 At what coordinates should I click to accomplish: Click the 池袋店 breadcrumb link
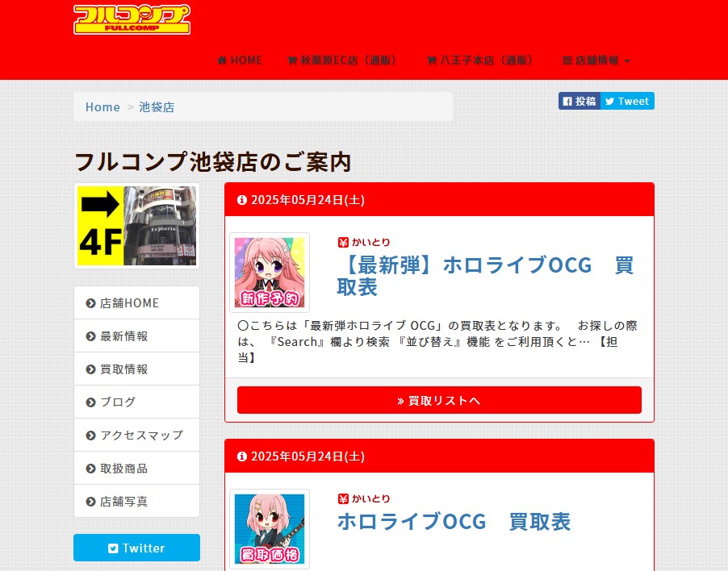coord(157,107)
